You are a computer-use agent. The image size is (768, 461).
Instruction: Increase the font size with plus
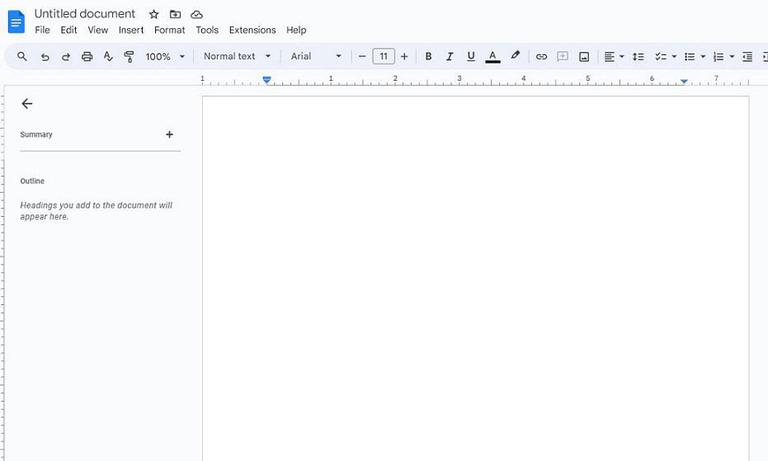click(404, 56)
